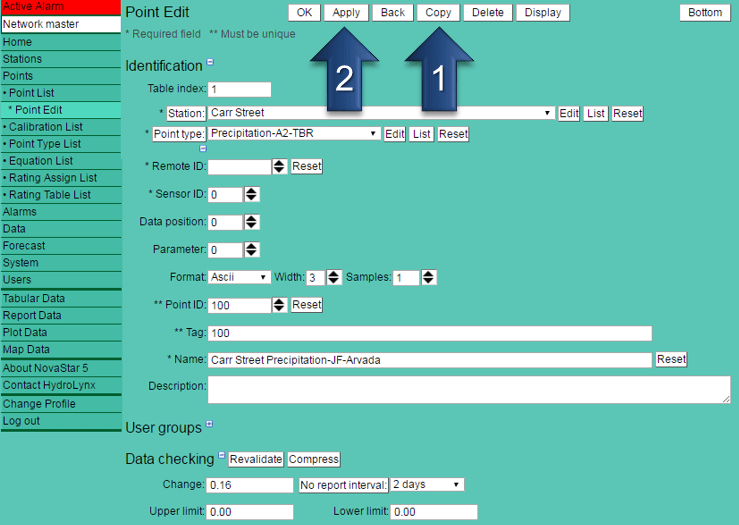Open the Format dropdown showing Ascii
The width and height of the screenshot is (739, 525).
[x=239, y=277]
